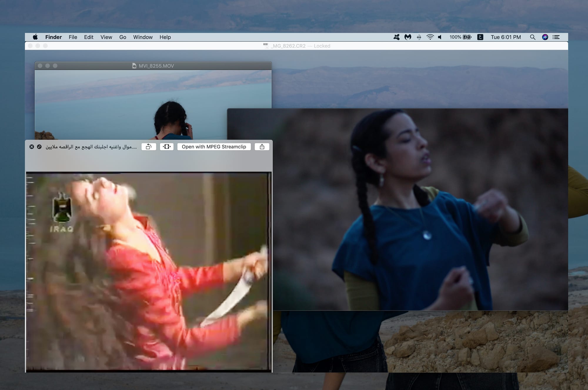Click the share icon in Quick Look toolbar

[x=262, y=147]
